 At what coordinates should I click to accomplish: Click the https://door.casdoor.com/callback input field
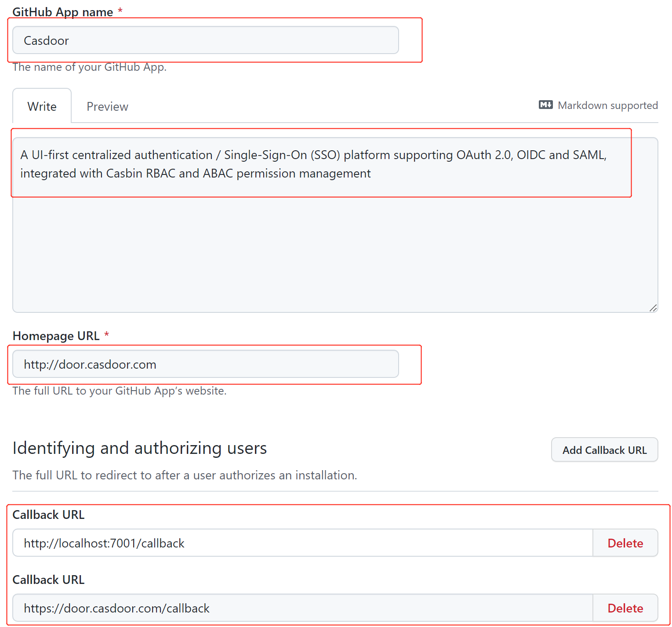coord(303,608)
